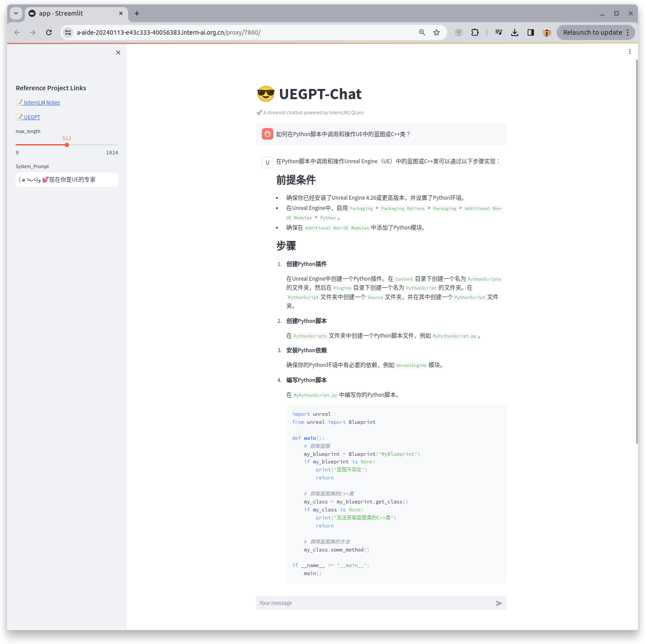Open the zoom magnifier icon in address bar

tap(422, 32)
